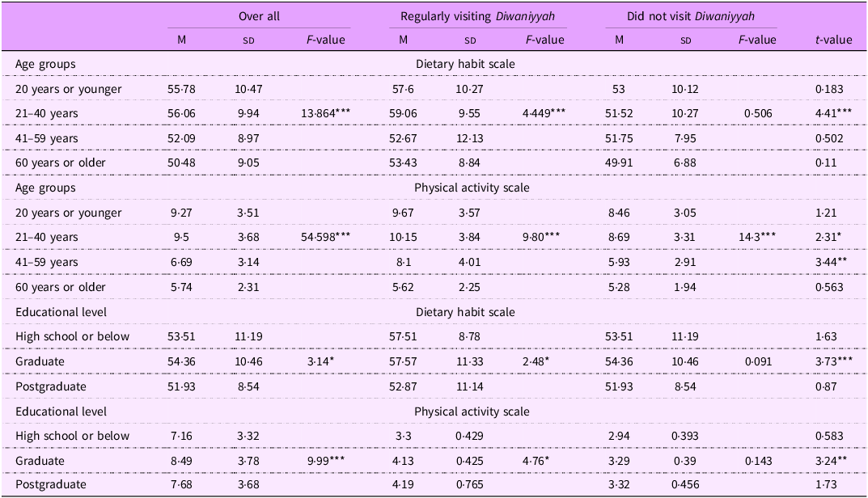This screenshot has width=868, height=498.
Task: Click the t-value 3·44** cell
Action: coord(831,262)
